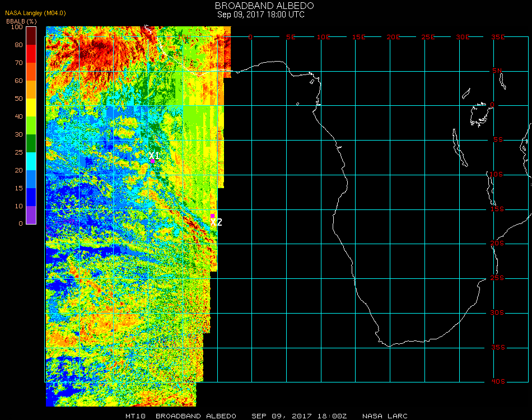
Task: Click the 30S latitude label
Action: pos(497,313)
